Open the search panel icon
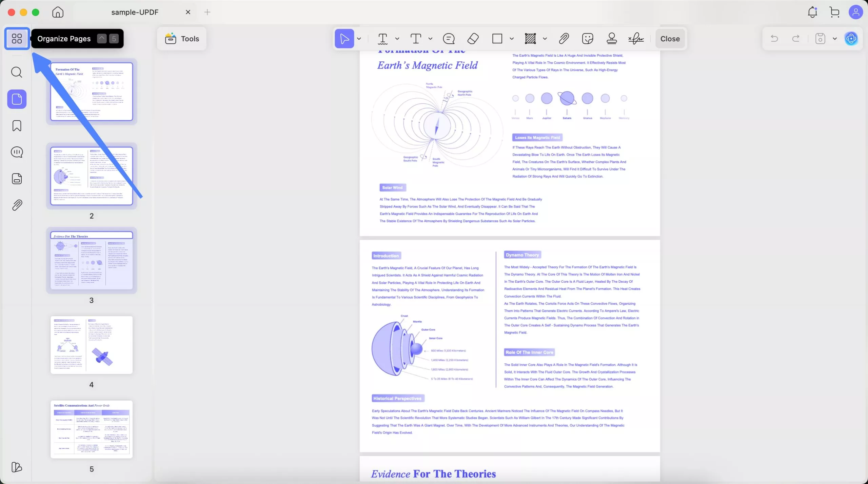The image size is (868, 484). pyautogui.click(x=17, y=72)
